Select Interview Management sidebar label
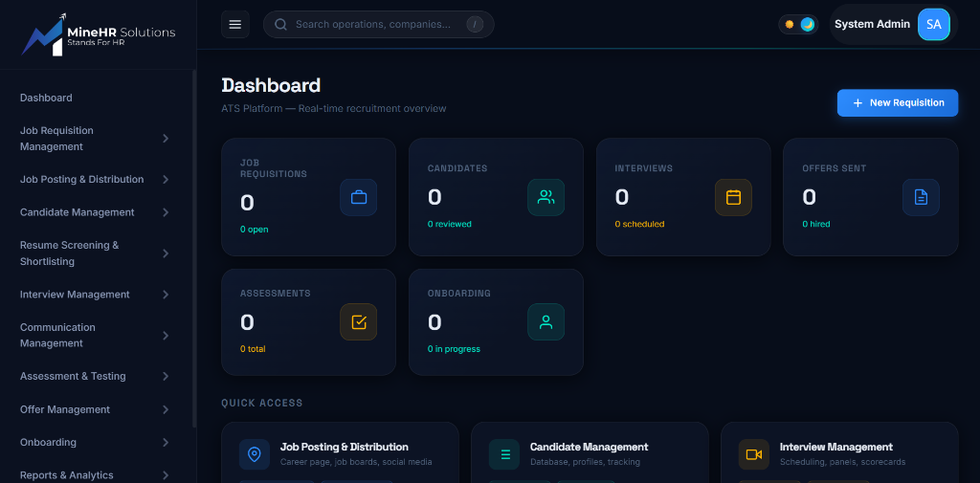980x483 pixels. point(75,295)
